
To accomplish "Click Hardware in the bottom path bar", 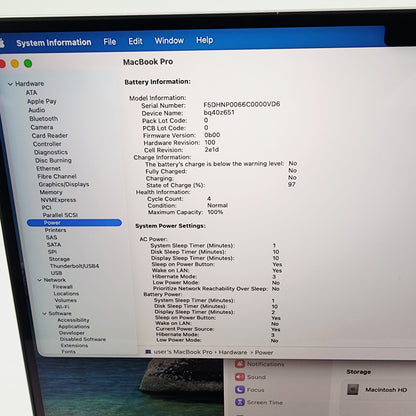I will 233,352.
